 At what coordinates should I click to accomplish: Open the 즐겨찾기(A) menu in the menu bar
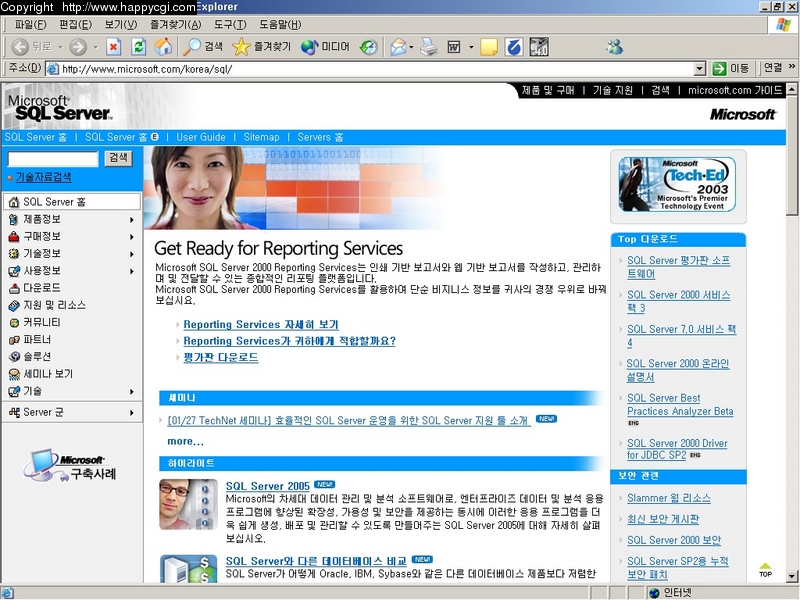[x=176, y=24]
